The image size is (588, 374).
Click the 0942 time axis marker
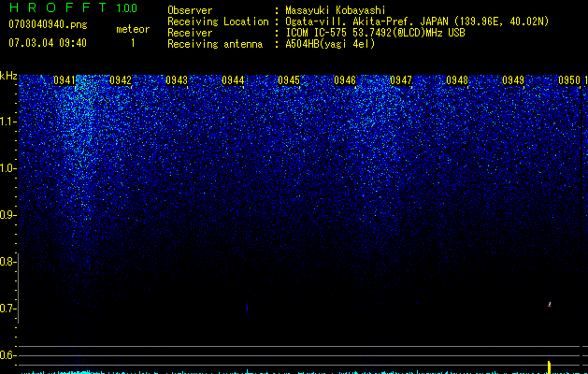[x=121, y=80]
